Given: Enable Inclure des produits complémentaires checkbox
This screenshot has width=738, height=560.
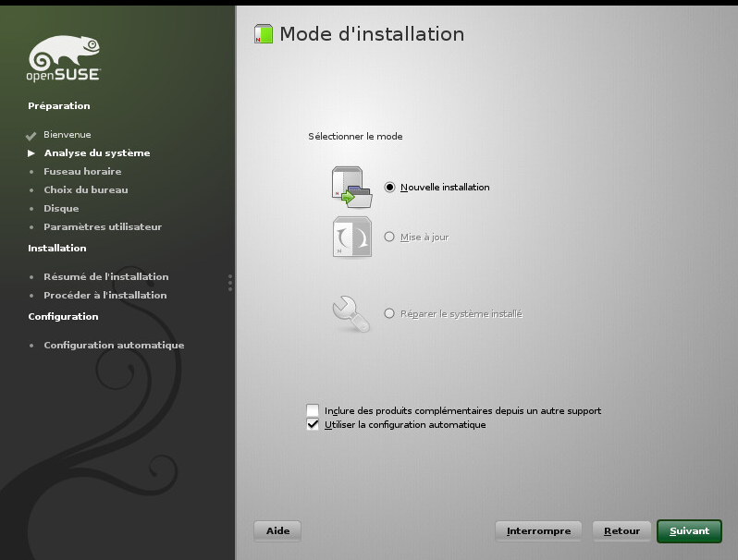Looking at the screenshot, I should [313, 410].
